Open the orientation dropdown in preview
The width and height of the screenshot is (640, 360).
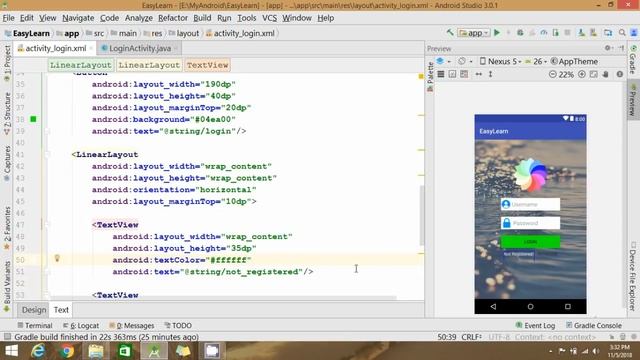pyautogui.click(x=464, y=61)
